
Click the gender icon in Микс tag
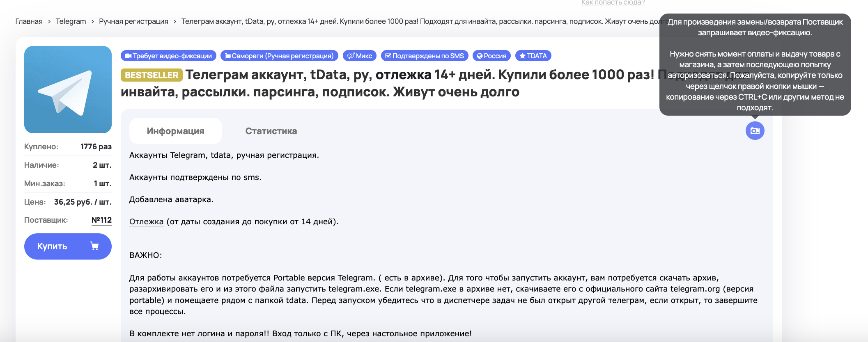351,56
